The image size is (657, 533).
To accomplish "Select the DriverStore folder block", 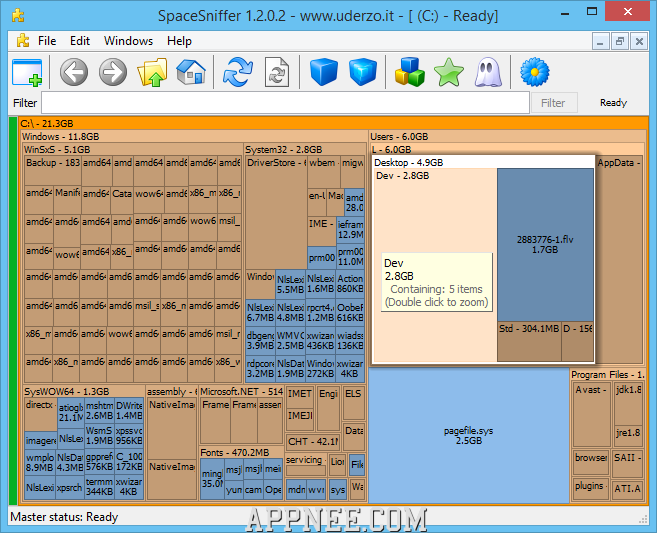I will [276, 213].
